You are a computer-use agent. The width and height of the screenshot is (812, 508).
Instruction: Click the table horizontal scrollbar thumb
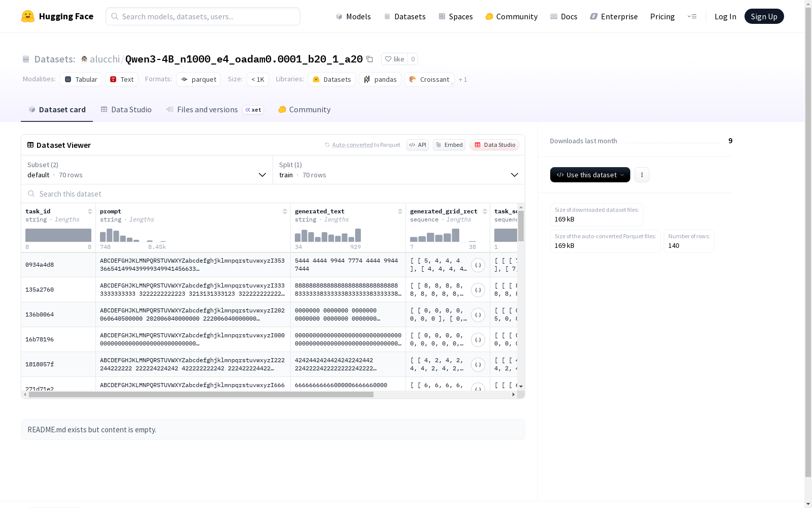(x=201, y=394)
